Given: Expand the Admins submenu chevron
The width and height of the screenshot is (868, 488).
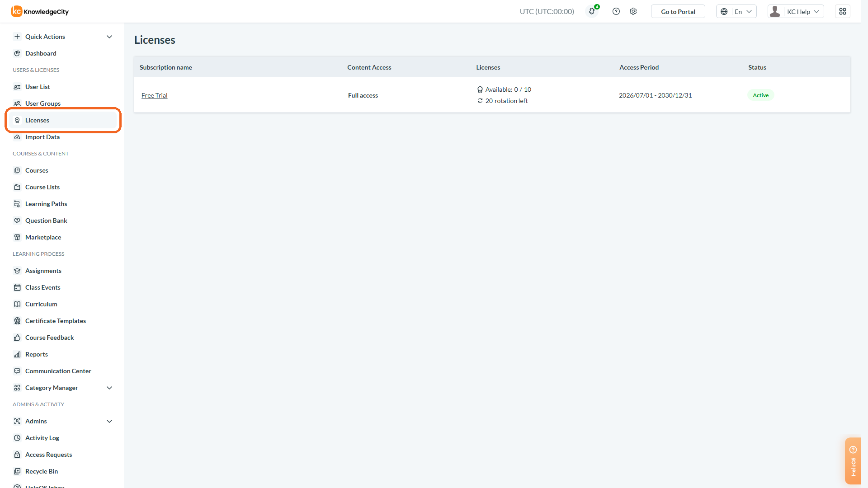Looking at the screenshot, I should click(109, 421).
